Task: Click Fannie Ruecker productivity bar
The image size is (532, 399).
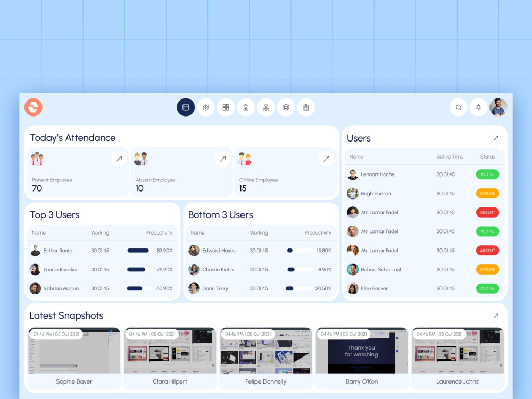Action: point(140,269)
